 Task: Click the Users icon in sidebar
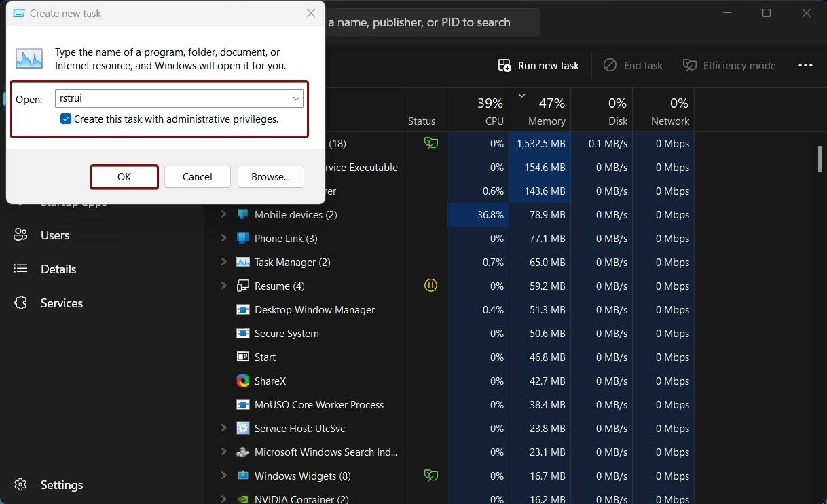pyautogui.click(x=20, y=235)
